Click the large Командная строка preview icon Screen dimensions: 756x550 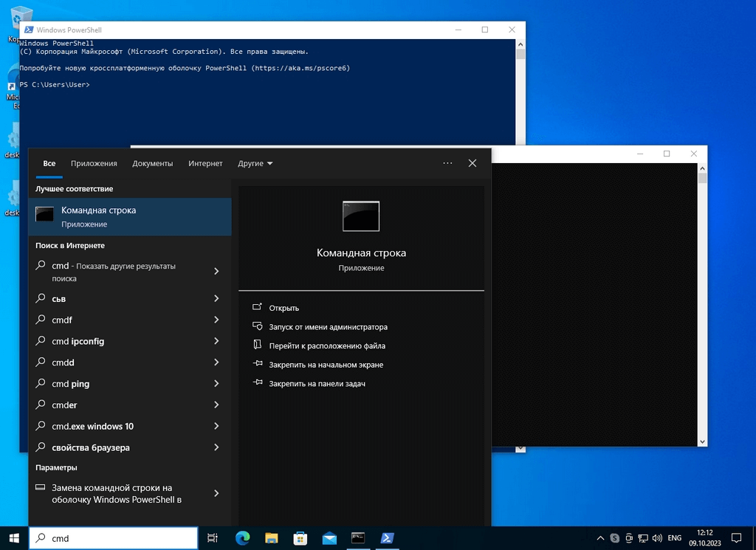click(x=361, y=216)
